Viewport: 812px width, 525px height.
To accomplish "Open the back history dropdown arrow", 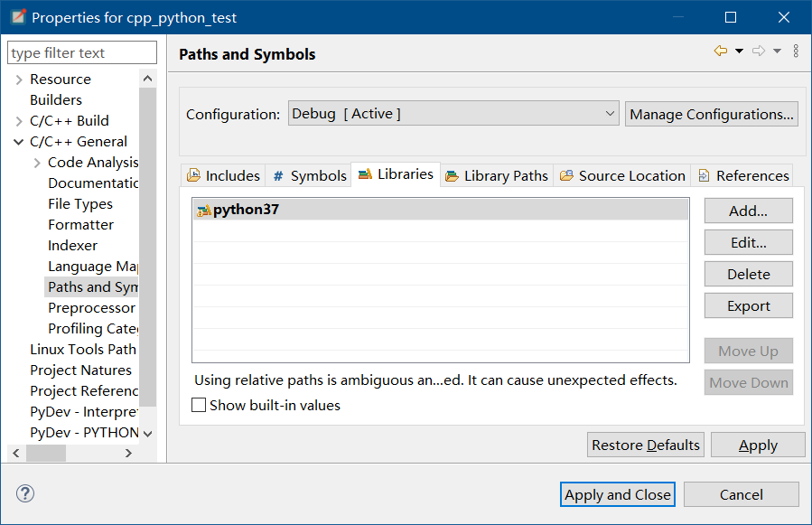I will pos(739,52).
